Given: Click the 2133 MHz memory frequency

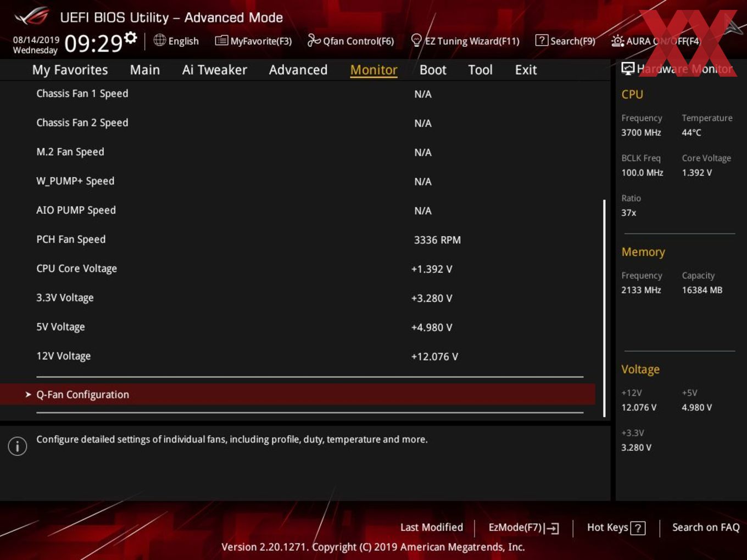Looking at the screenshot, I should point(641,290).
